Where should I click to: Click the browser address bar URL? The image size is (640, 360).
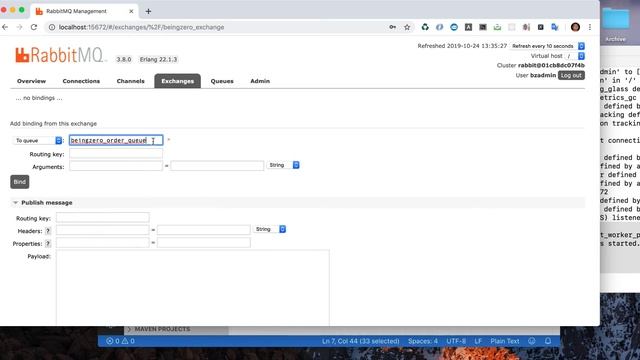(x=141, y=27)
